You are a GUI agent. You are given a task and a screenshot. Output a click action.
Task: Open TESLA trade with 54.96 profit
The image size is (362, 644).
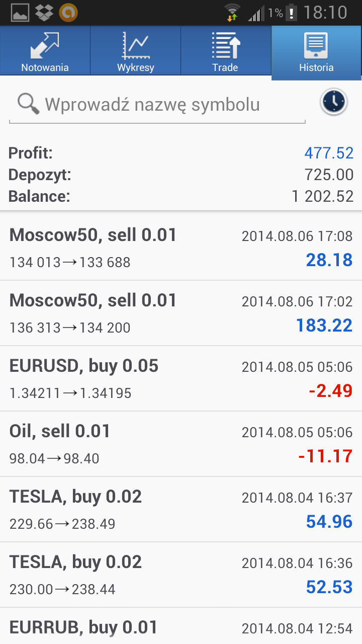click(x=181, y=509)
